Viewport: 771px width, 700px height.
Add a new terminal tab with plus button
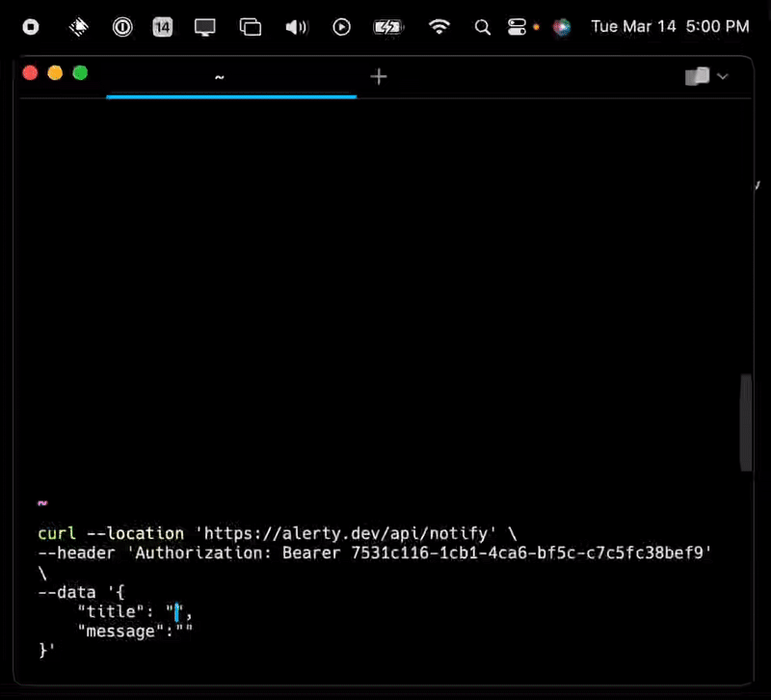click(x=379, y=77)
